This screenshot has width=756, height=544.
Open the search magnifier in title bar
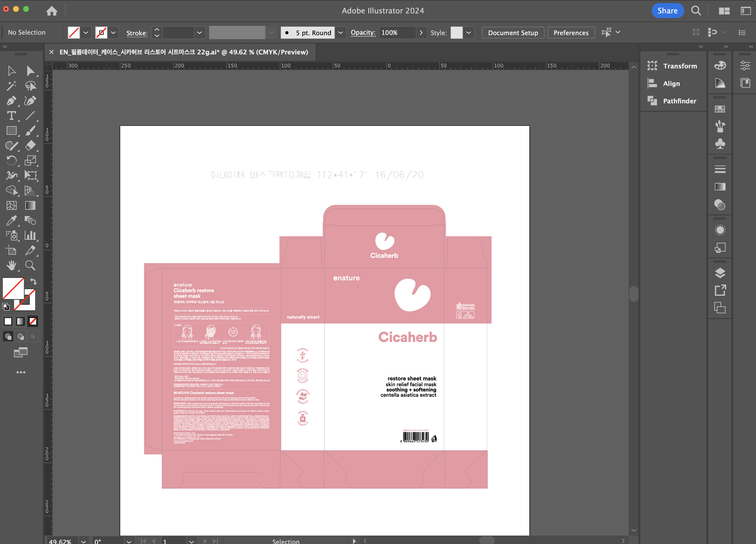pos(696,11)
